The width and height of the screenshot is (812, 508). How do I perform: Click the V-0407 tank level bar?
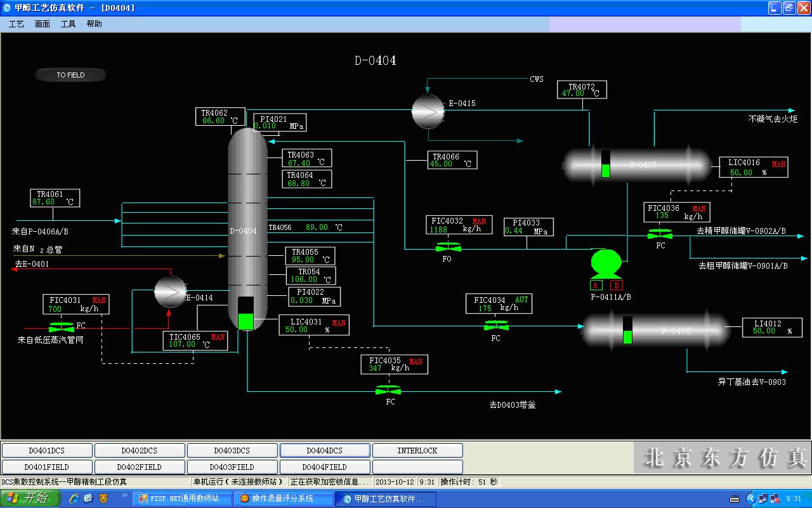point(605,164)
